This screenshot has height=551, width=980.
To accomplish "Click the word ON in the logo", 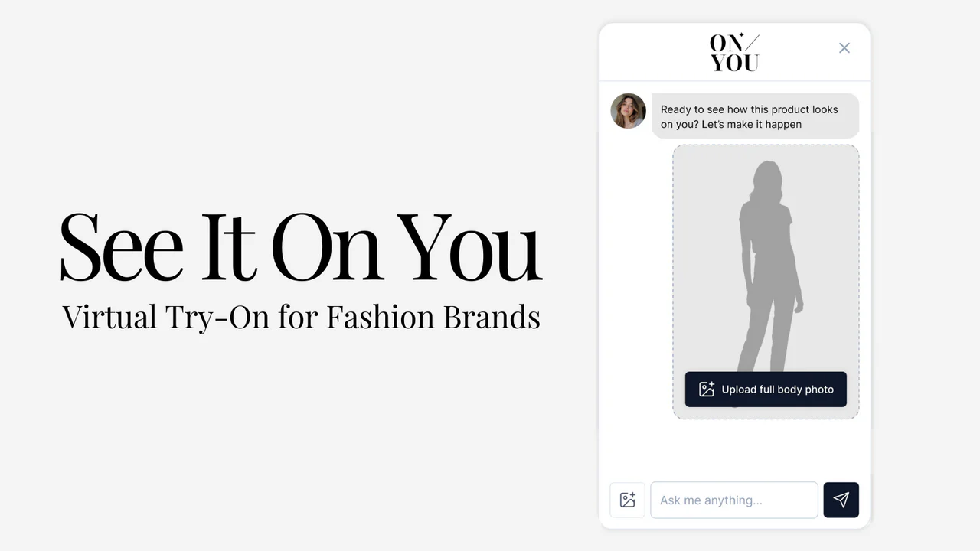I will [x=726, y=44].
